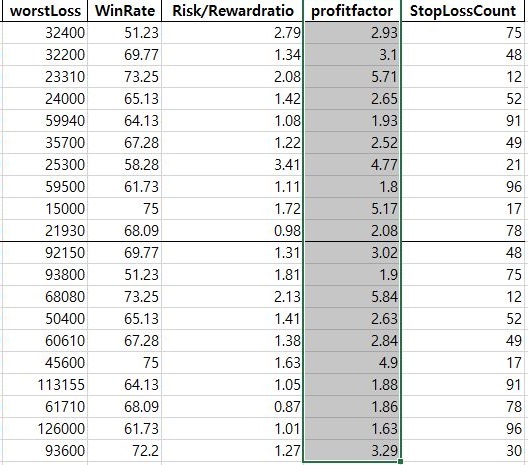Screen dimensions: 528x465
Task: Select WinRate value 58.28
Action: coord(125,165)
